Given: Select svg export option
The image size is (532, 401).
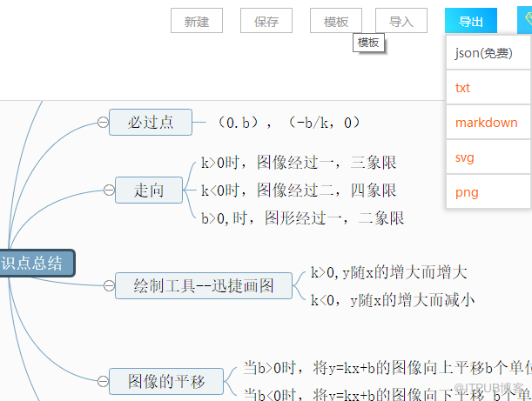Looking at the screenshot, I should (488, 157).
